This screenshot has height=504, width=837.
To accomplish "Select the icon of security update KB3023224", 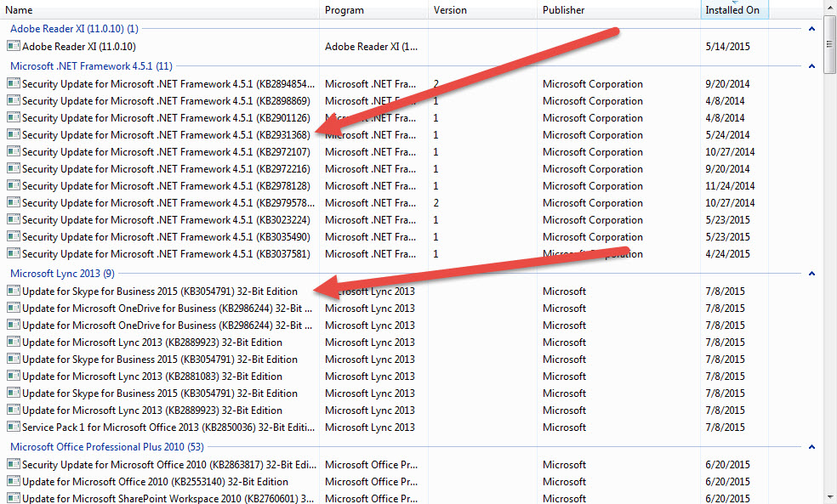I will tap(14, 220).
